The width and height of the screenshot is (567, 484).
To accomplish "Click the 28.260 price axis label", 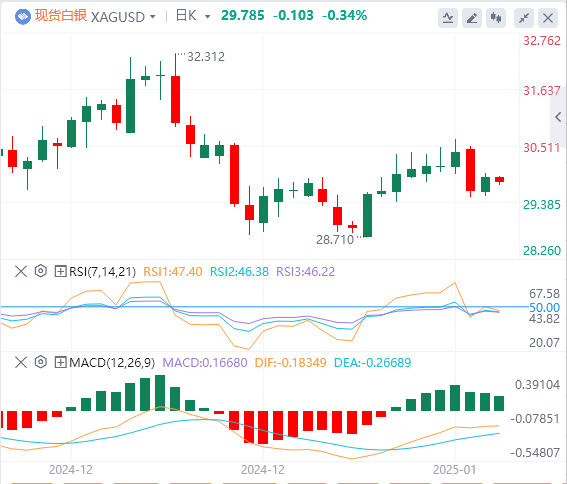I will (542, 250).
